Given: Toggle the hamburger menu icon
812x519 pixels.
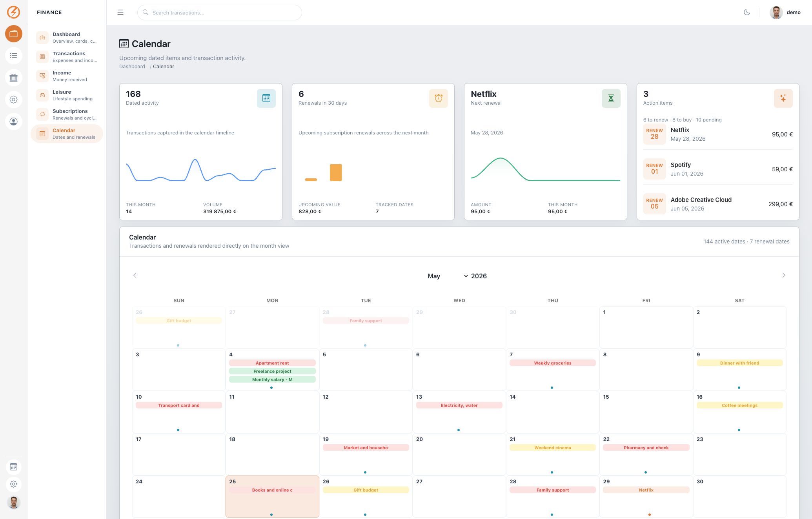Looking at the screenshot, I should (x=120, y=13).
